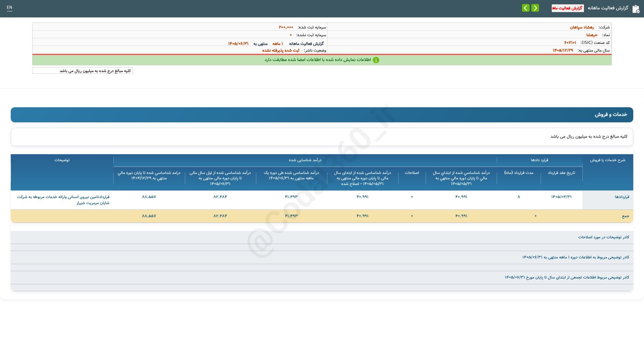Click the period end date 1405/06/31 in header
644x362 pixels.
pos(238,44)
